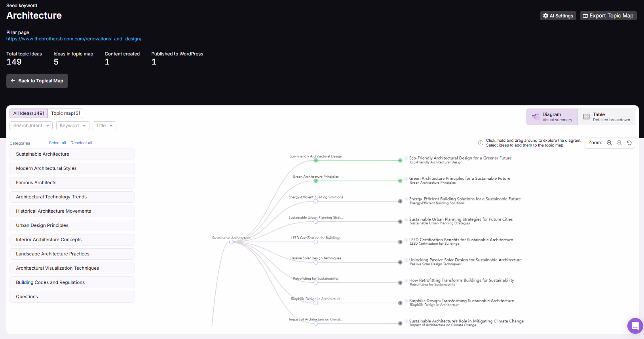Click the AI Settings gear button

tap(558, 16)
